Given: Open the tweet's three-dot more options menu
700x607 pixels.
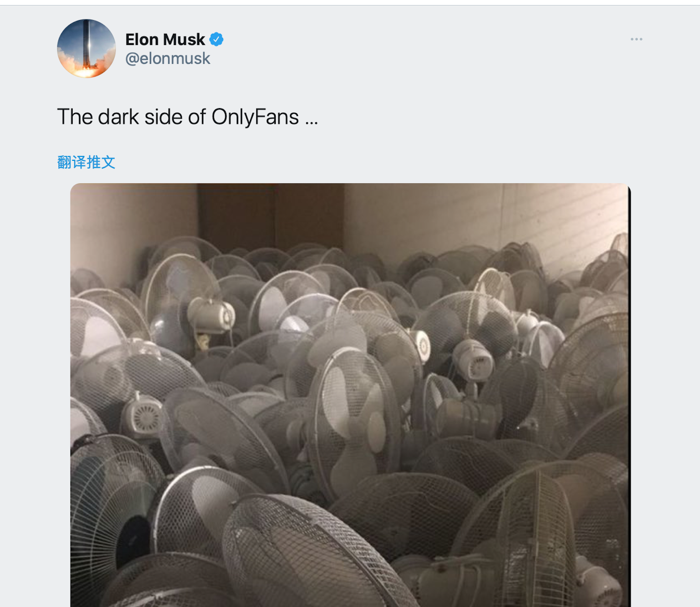Looking at the screenshot, I should tap(636, 39).
